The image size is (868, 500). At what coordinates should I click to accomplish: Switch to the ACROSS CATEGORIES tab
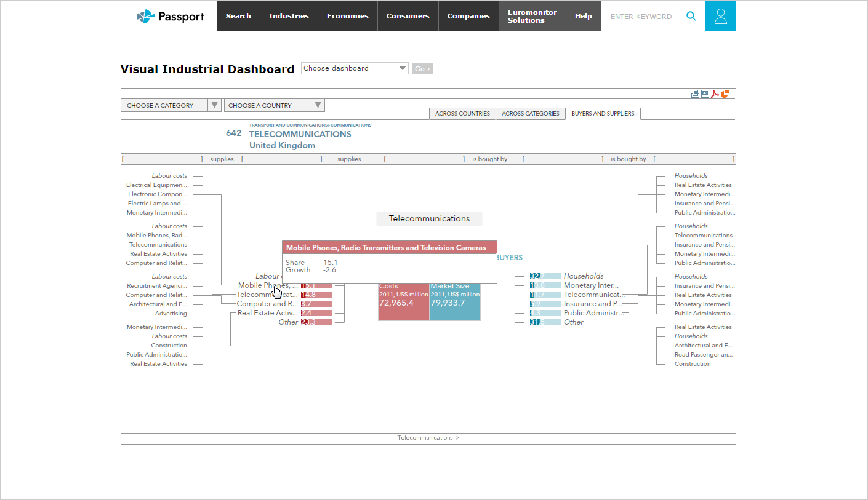coord(530,113)
